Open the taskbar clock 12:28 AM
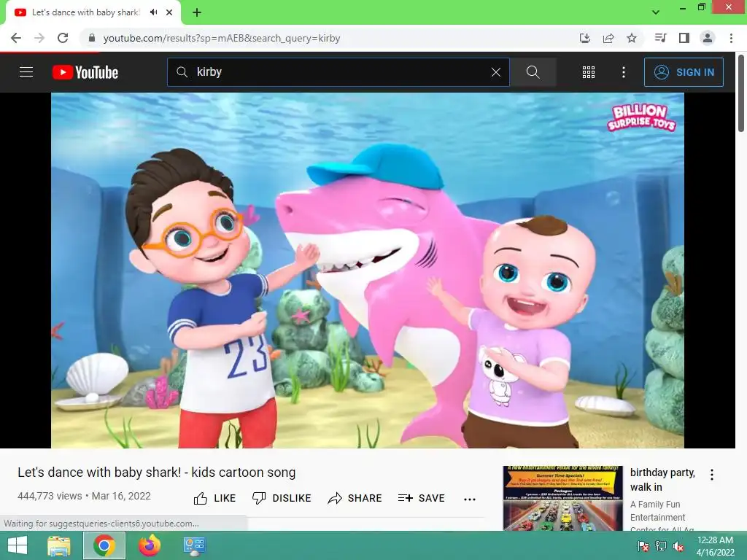747x560 pixels. (x=715, y=546)
